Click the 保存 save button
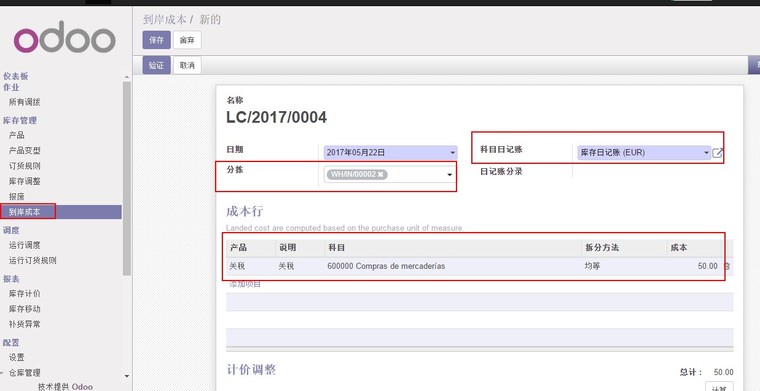Screen dimensions: 760x391 click(157, 40)
